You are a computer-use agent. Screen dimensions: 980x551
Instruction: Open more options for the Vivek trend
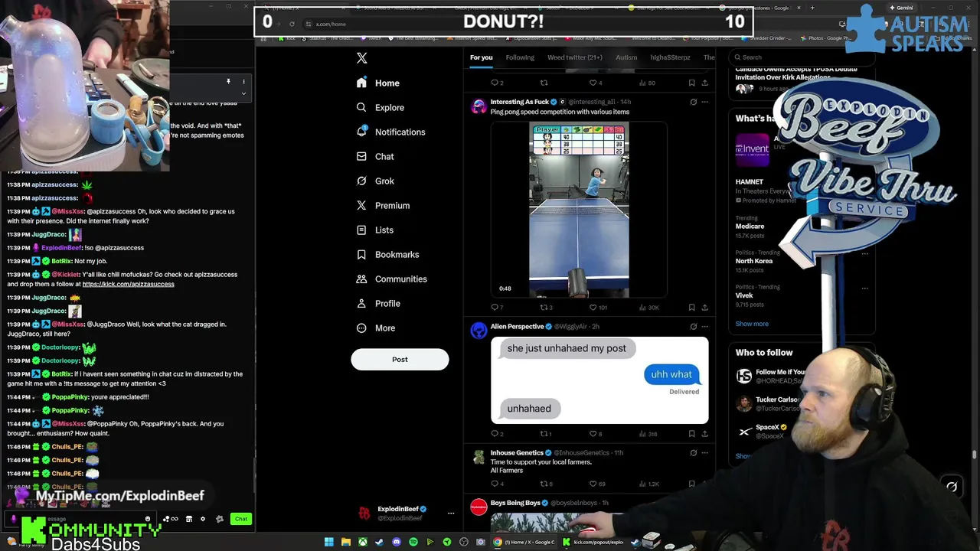tap(864, 289)
